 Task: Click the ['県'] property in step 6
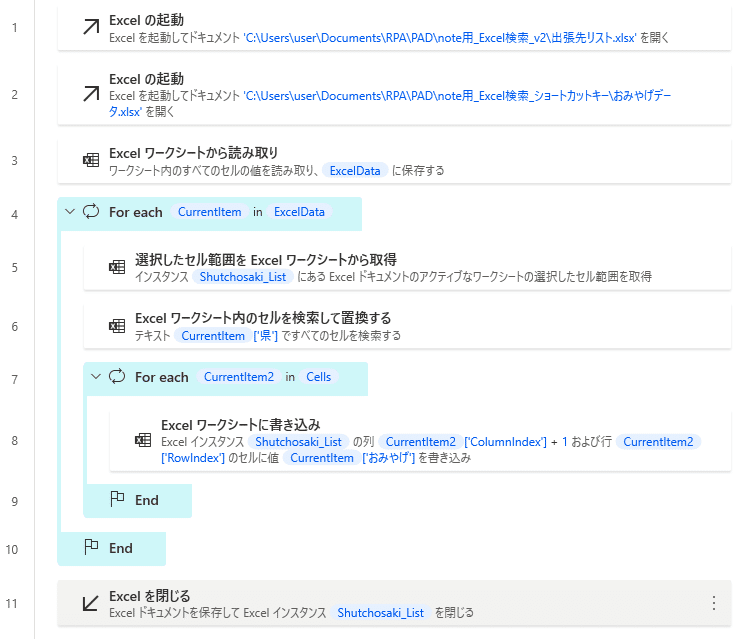(x=265, y=336)
